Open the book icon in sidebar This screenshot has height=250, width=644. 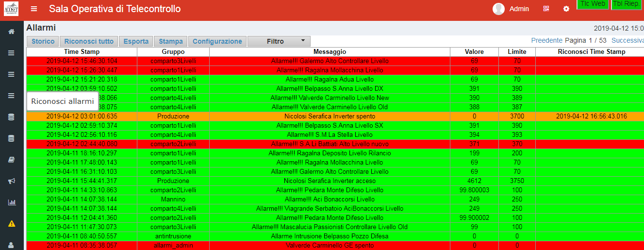point(11,159)
